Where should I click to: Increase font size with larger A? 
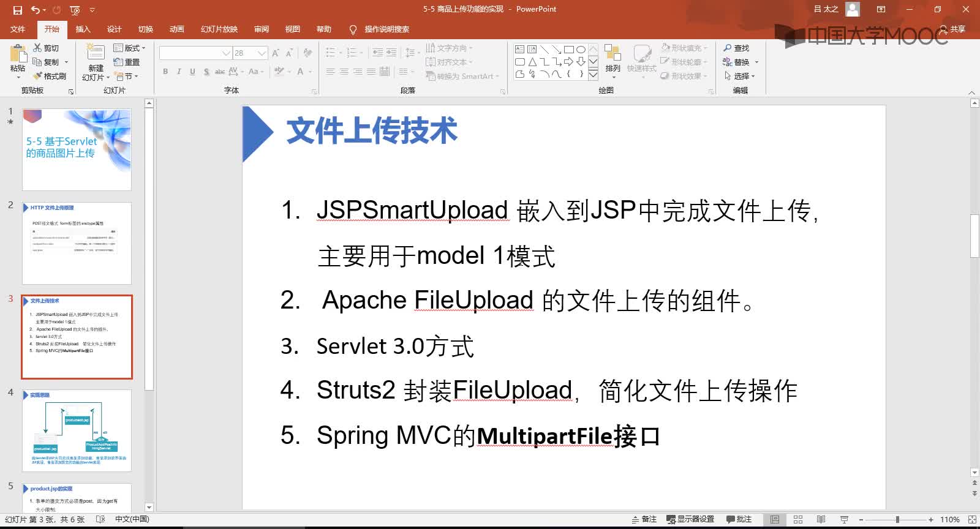tap(276, 53)
